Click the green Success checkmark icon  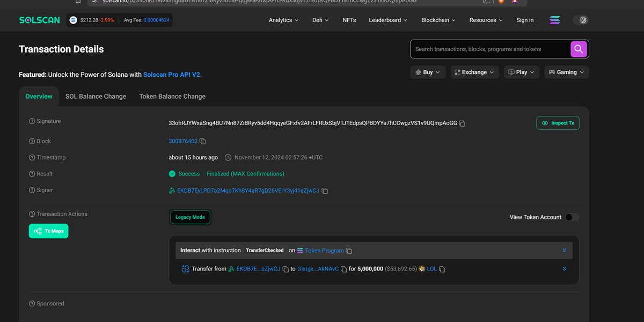172,174
